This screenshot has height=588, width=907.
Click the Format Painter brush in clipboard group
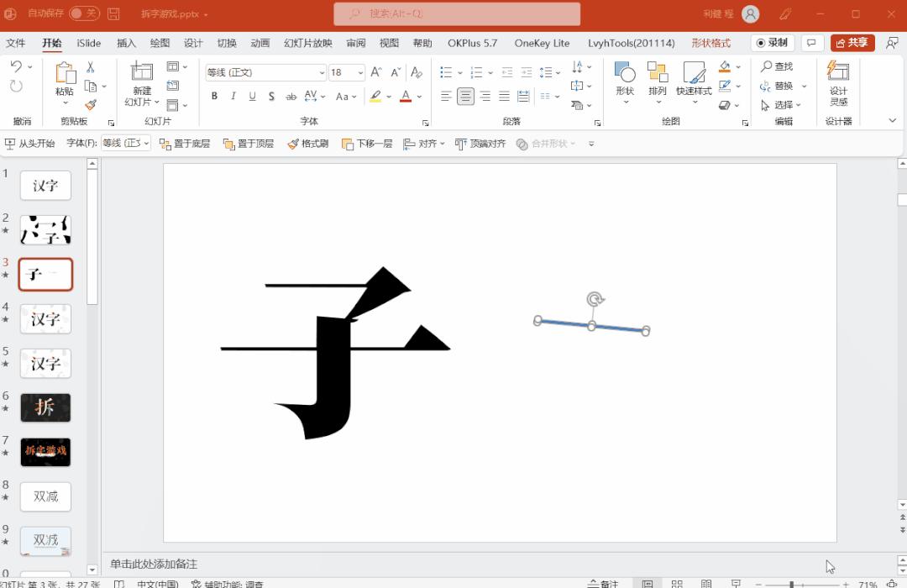[x=91, y=105]
